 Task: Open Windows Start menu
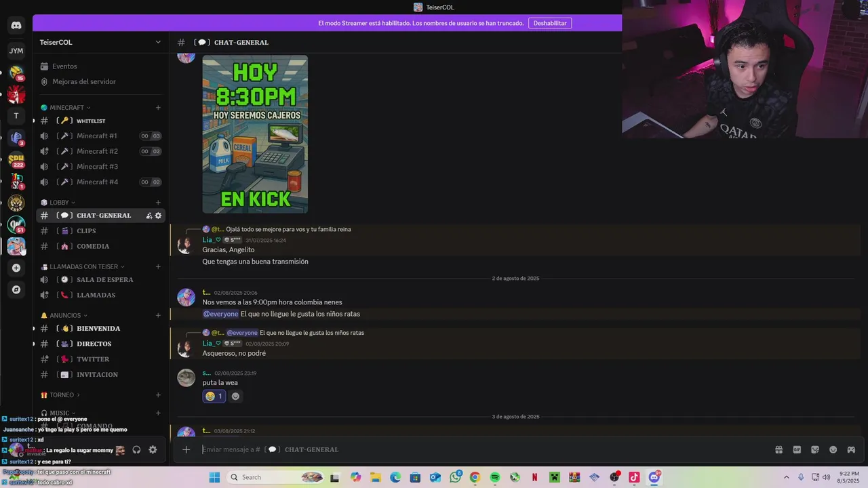[x=214, y=477]
